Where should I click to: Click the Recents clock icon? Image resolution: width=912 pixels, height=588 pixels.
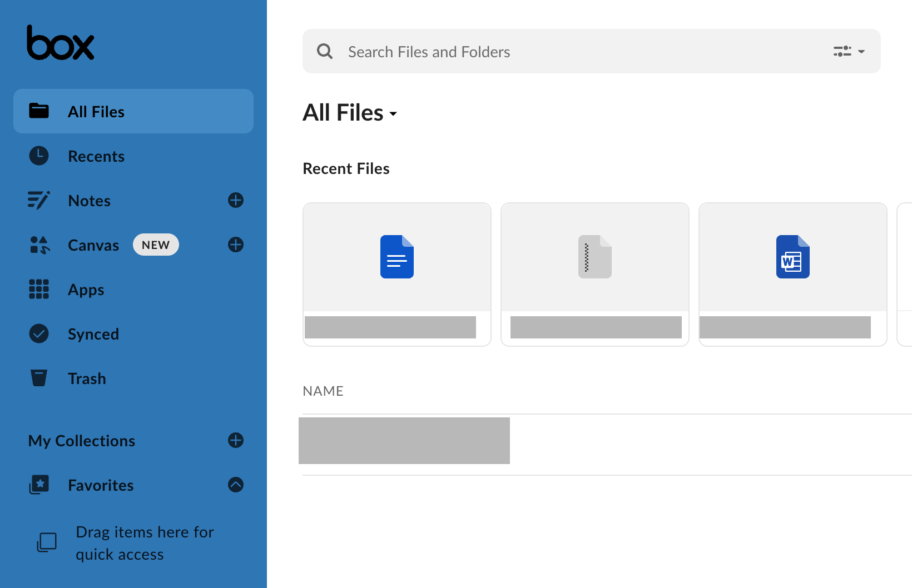[x=39, y=156]
